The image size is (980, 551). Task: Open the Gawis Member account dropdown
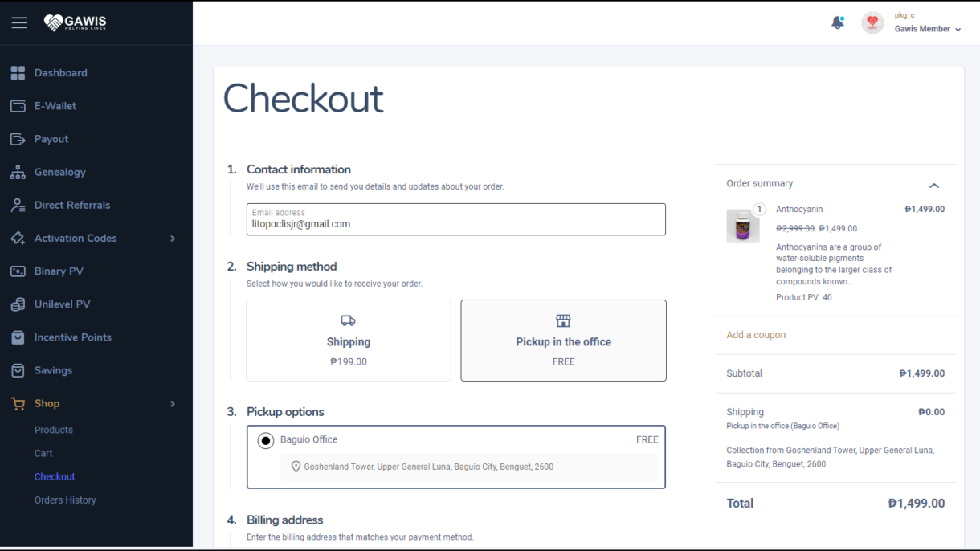coord(928,29)
